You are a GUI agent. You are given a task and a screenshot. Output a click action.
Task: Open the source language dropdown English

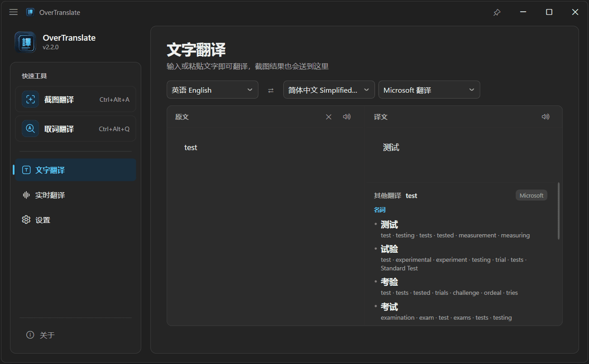tap(212, 90)
